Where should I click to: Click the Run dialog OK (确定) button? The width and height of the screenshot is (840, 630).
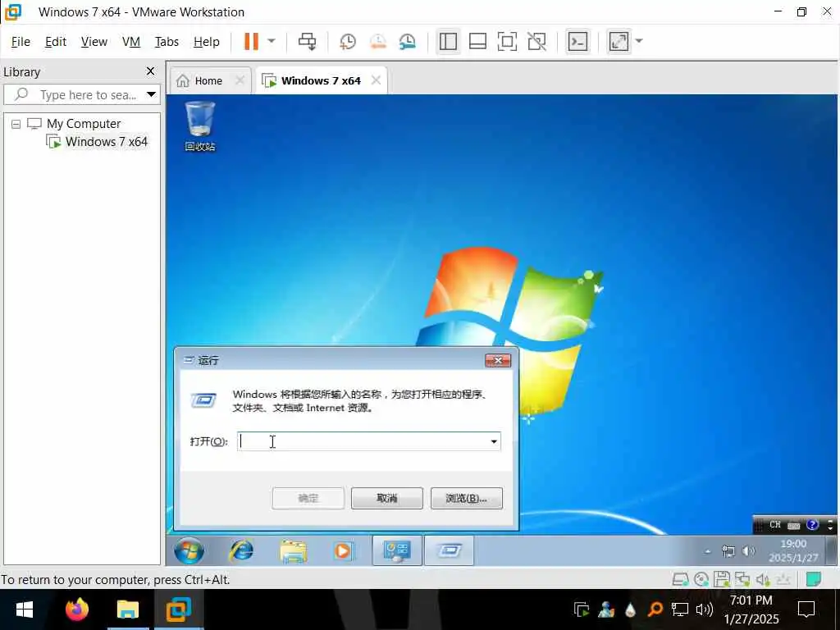coord(308,498)
